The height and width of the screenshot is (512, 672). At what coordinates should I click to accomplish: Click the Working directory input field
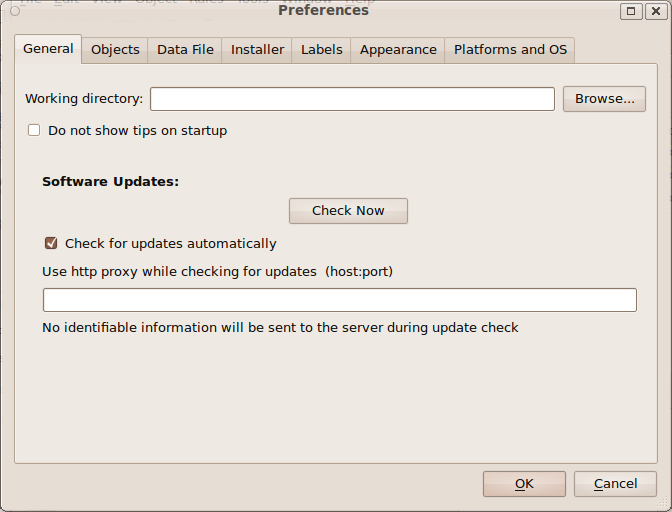click(352, 99)
